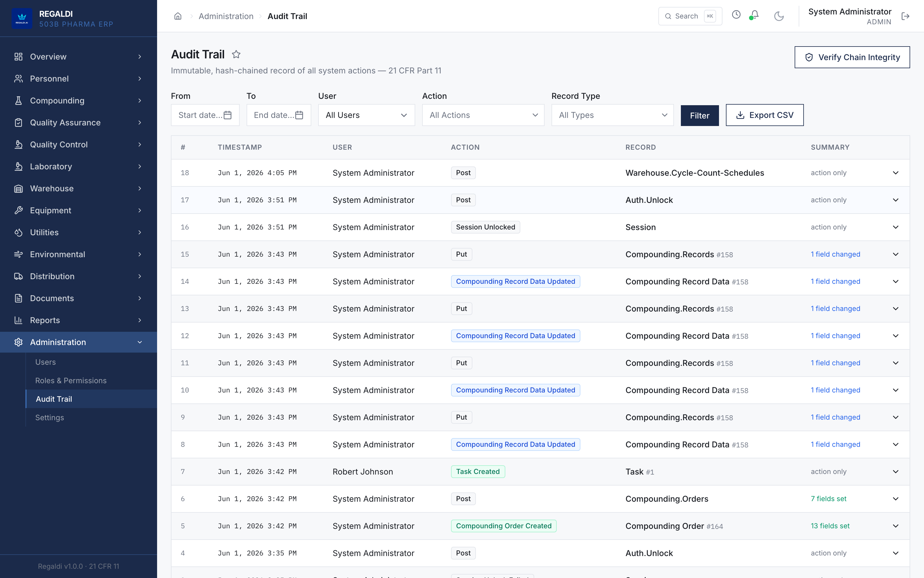Click the System Administrator profile name
Image resolution: width=924 pixels, height=578 pixels.
[x=850, y=12]
